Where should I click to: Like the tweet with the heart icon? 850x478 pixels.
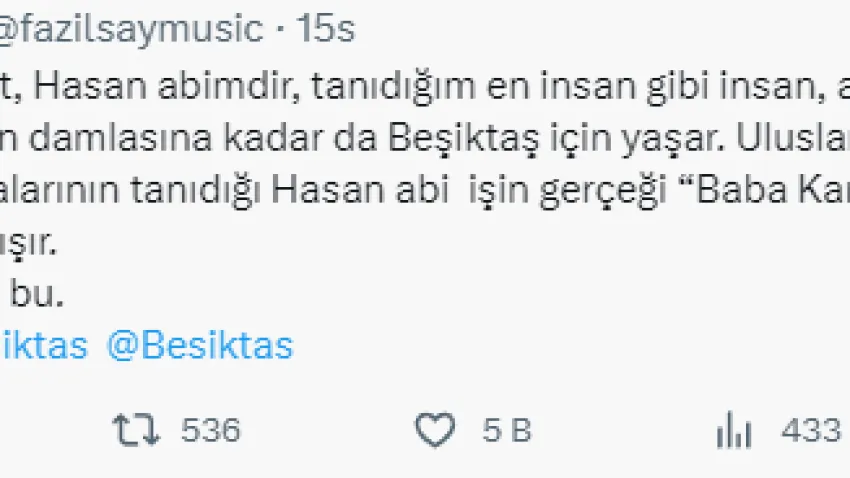click(435, 430)
